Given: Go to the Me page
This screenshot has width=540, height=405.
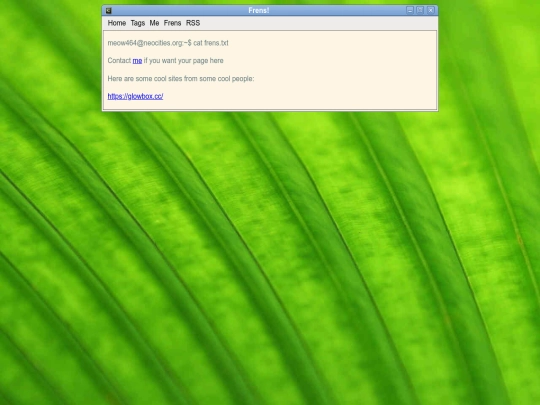Looking at the screenshot, I should [154, 23].
